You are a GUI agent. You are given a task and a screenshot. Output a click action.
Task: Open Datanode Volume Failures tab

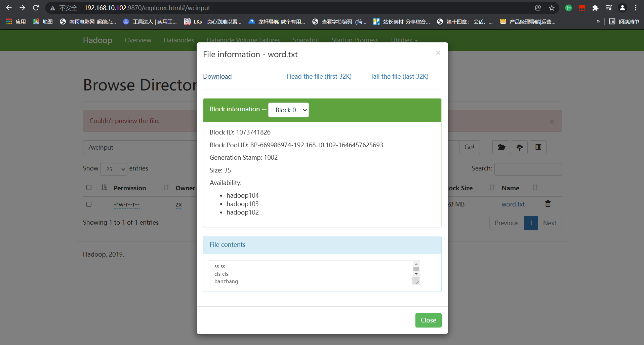(x=243, y=40)
